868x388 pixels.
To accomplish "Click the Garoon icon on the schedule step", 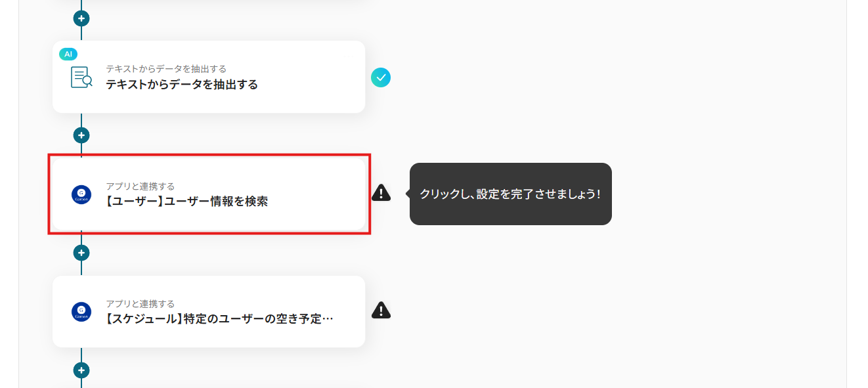I will coord(81,312).
